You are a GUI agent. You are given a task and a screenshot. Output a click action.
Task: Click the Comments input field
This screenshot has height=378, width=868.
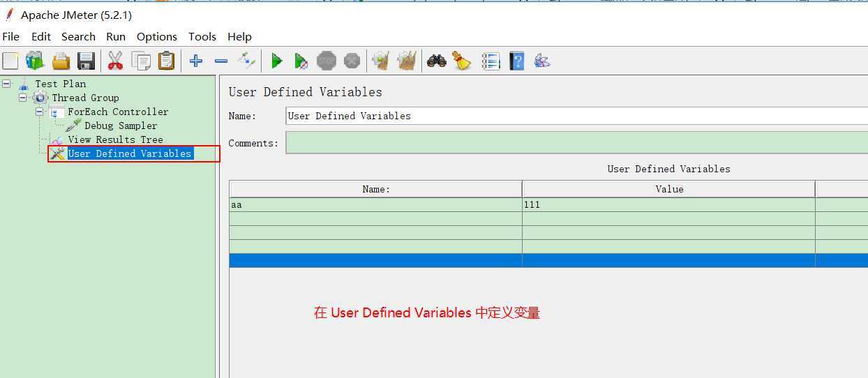[576, 143]
